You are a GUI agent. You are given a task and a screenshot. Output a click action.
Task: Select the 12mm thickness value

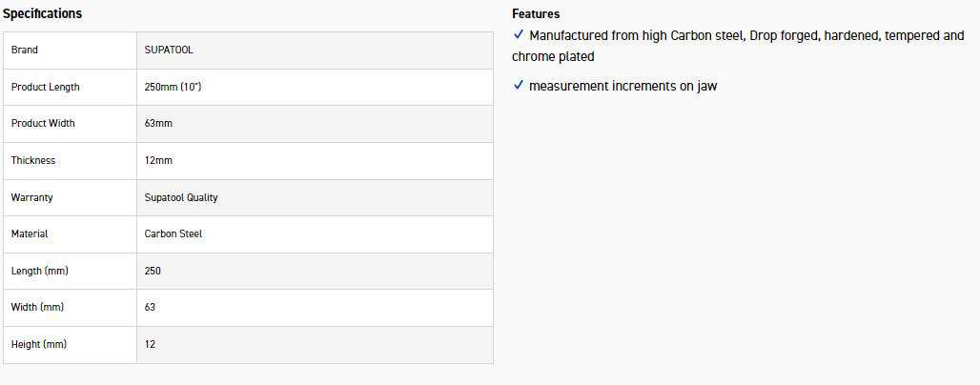(x=158, y=160)
